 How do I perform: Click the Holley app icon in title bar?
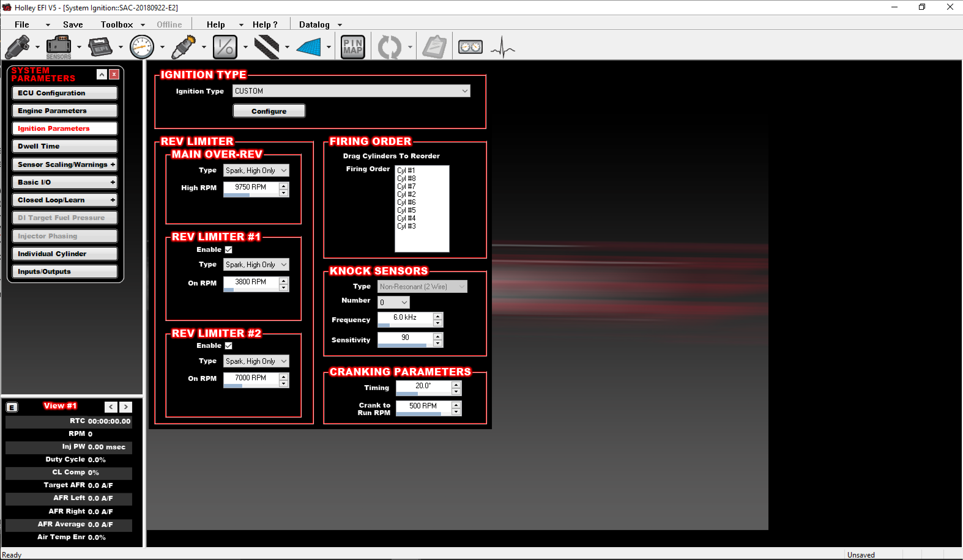pyautogui.click(x=7, y=7)
